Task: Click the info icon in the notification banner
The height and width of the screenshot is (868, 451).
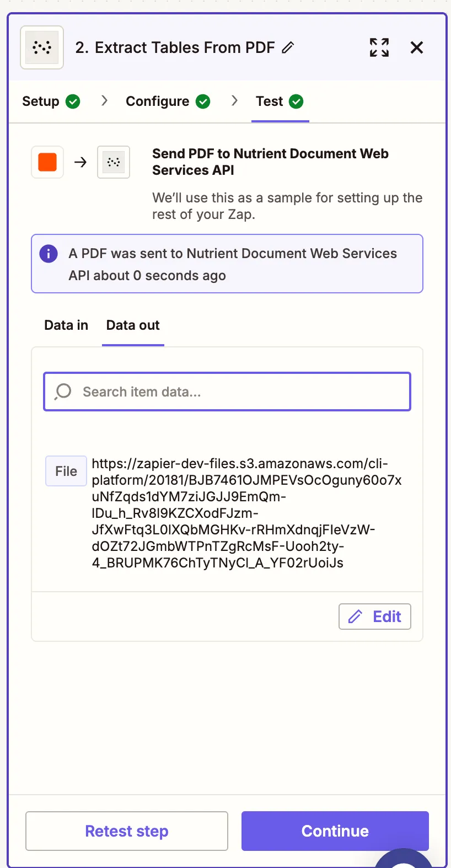Action: (x=48, y=254)
